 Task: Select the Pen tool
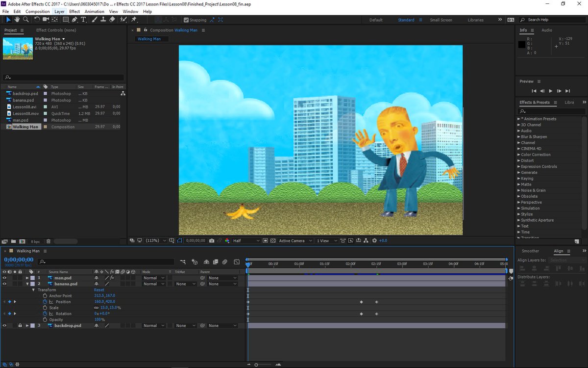coord(74,20)
